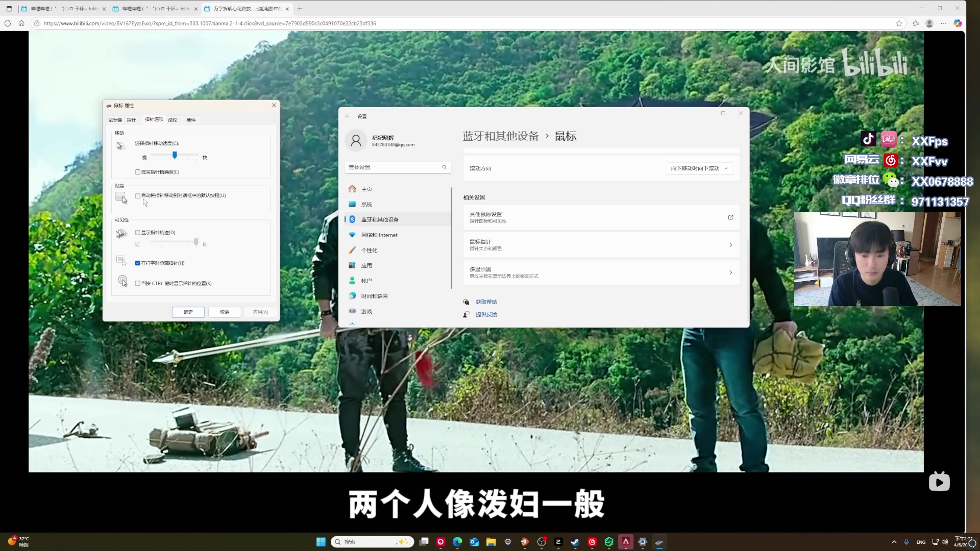Image resolution: width=980 pixels, height=551 pixels.
Task: Open Microsoft Edge from the taskbar
Action: pos(457,542)
